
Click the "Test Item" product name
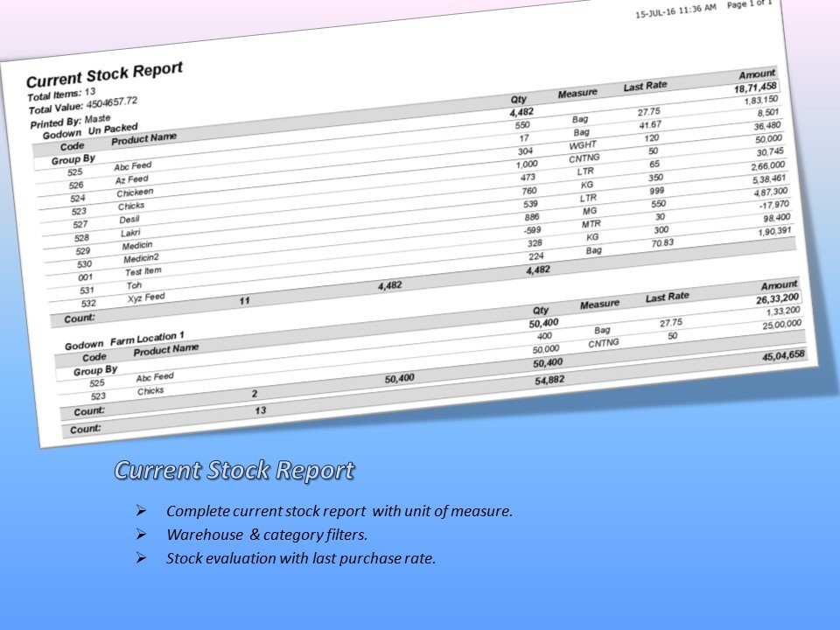point(143,271)
